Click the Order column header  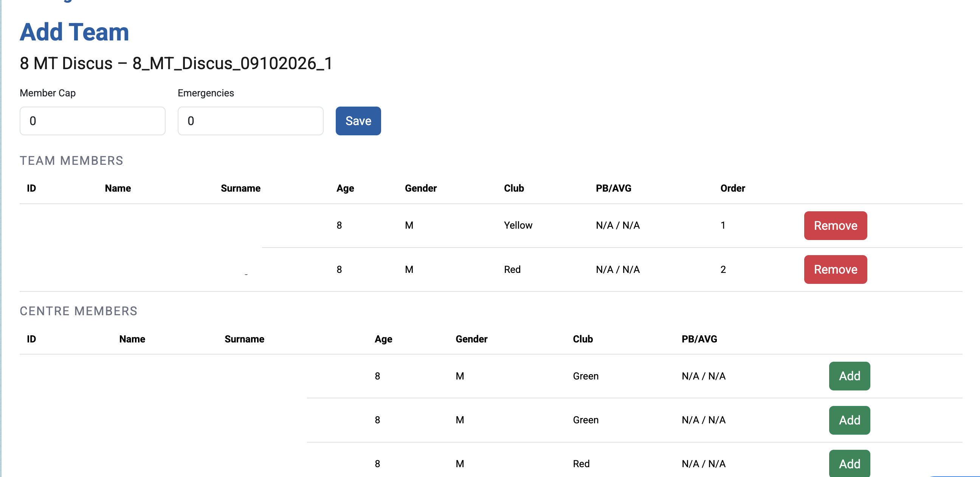(732, 188)
